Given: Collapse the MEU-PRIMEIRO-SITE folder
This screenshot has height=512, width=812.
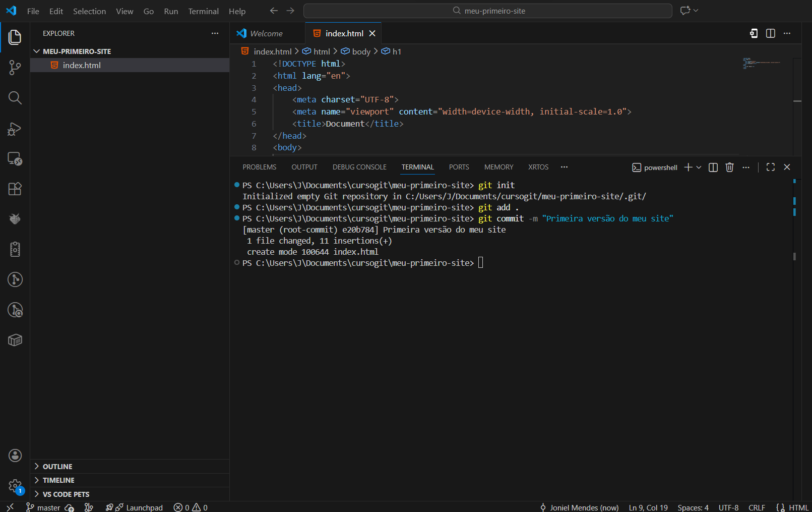Looking at the screenshot, I should coord(36,51).
